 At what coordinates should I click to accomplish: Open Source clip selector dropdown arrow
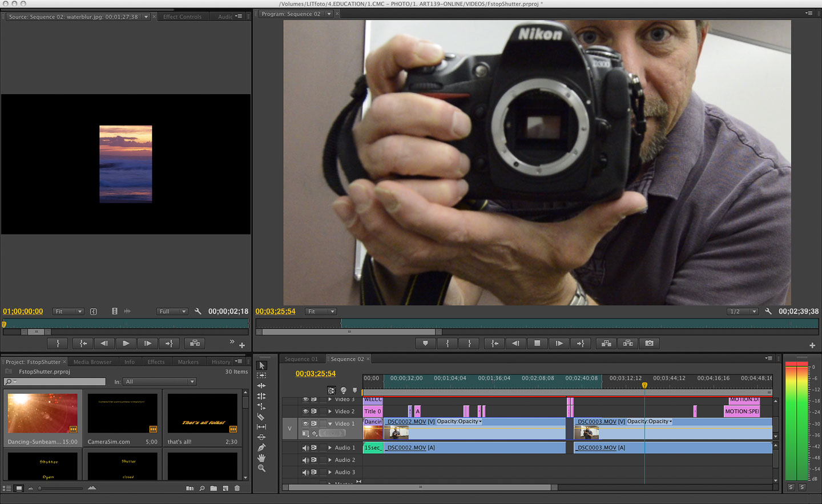[146, 17]
